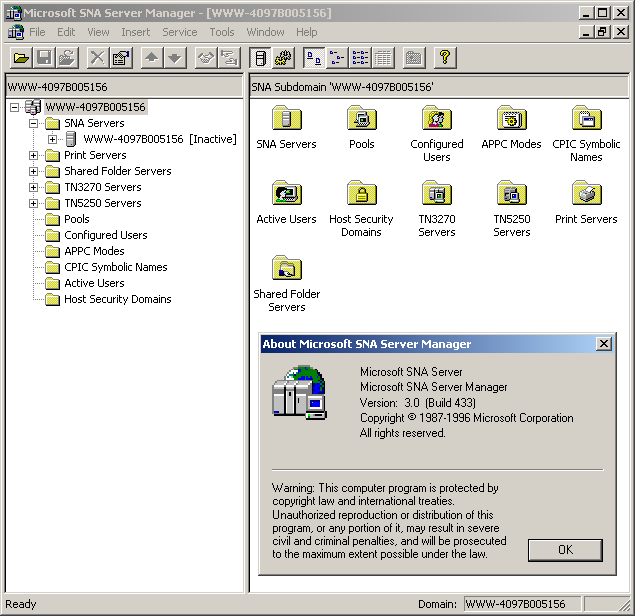Viewport: 635px width, 616px height.
Task: Open the Window menu
Action: pos(266,32)
